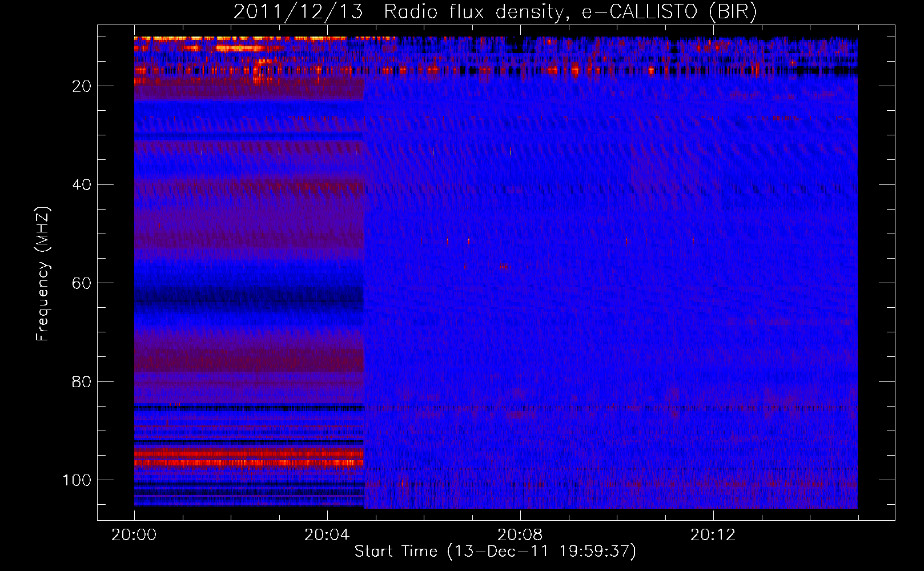
Task: Click the 'Start Time (13-Dec-11 19:59:37)' label
Action: pos(495,552)
